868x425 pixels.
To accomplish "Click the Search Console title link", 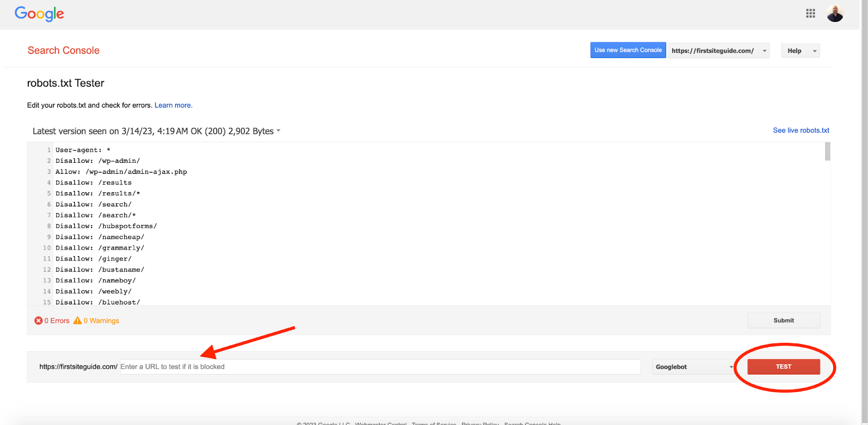I will 63,50.
